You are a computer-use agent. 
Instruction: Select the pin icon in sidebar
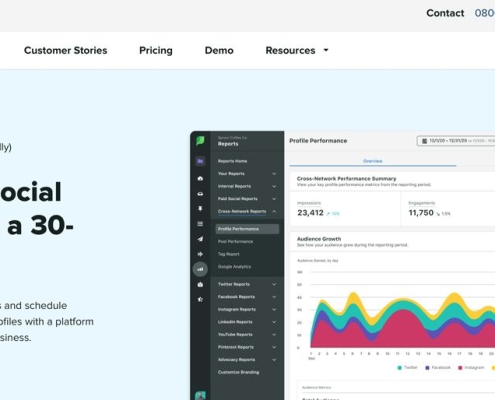(x=200, y=209)
